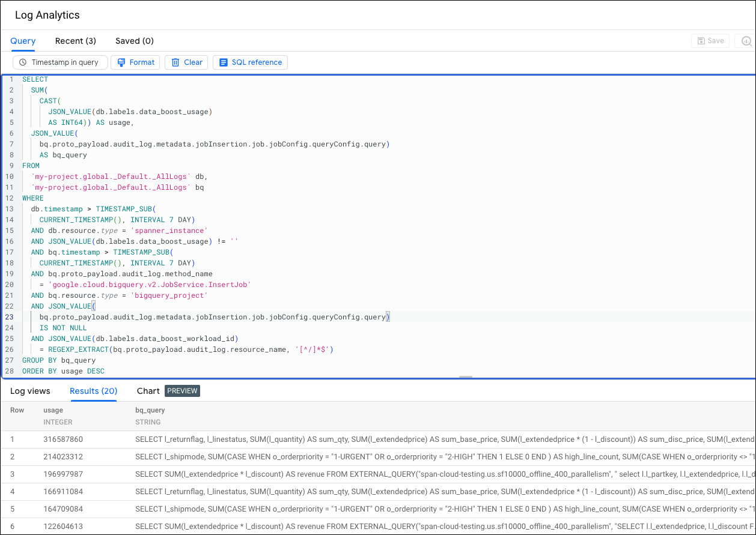Click the Format button

click(135, 62)
